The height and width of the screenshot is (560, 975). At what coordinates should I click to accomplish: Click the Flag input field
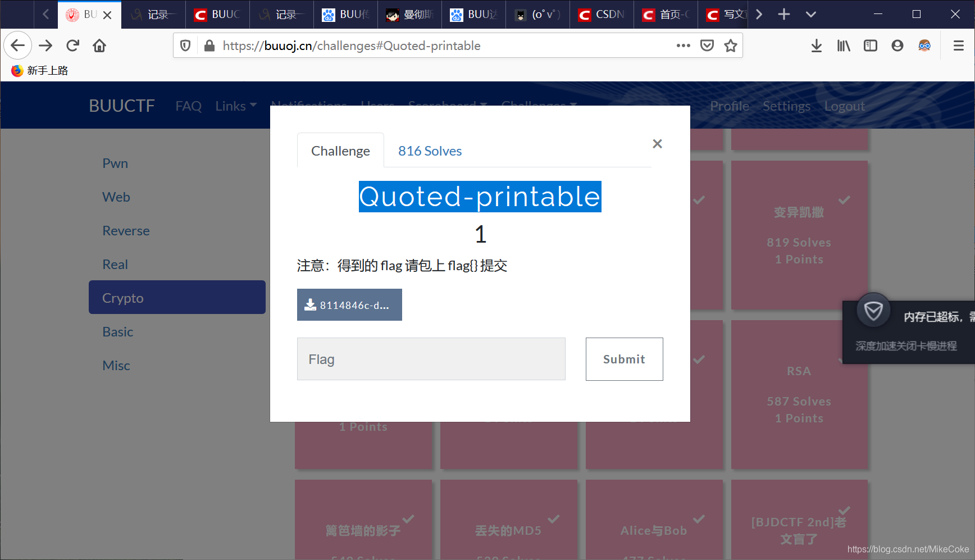point(431,359)
